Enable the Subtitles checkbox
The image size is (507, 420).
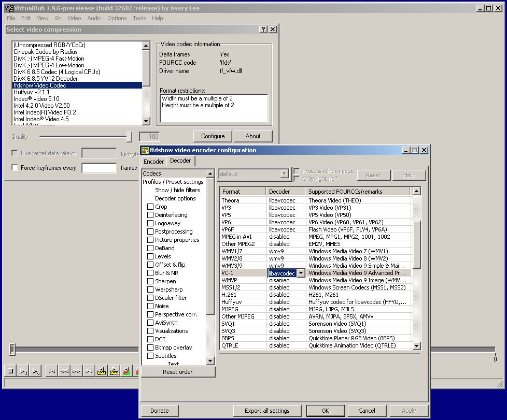point(150,356)
